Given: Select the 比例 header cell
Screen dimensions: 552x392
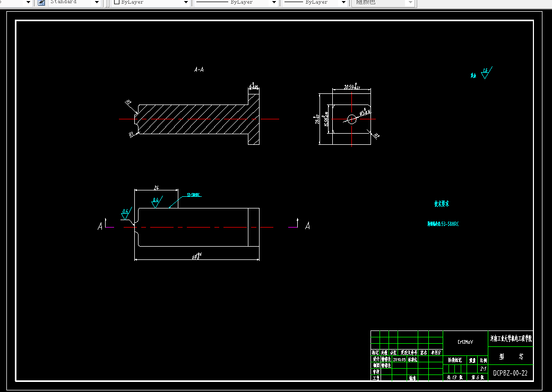Looking at the screenshot, I should pyautogui.click(x=484, y=360).
